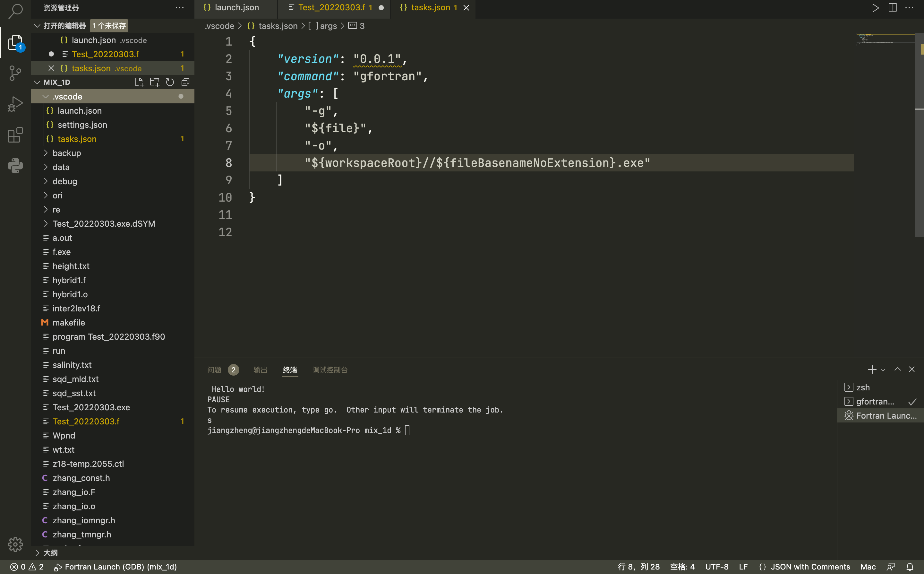Click the .vscode breadcrumb
The height and width of the screenshot is (574, 924).
(220, 26)
